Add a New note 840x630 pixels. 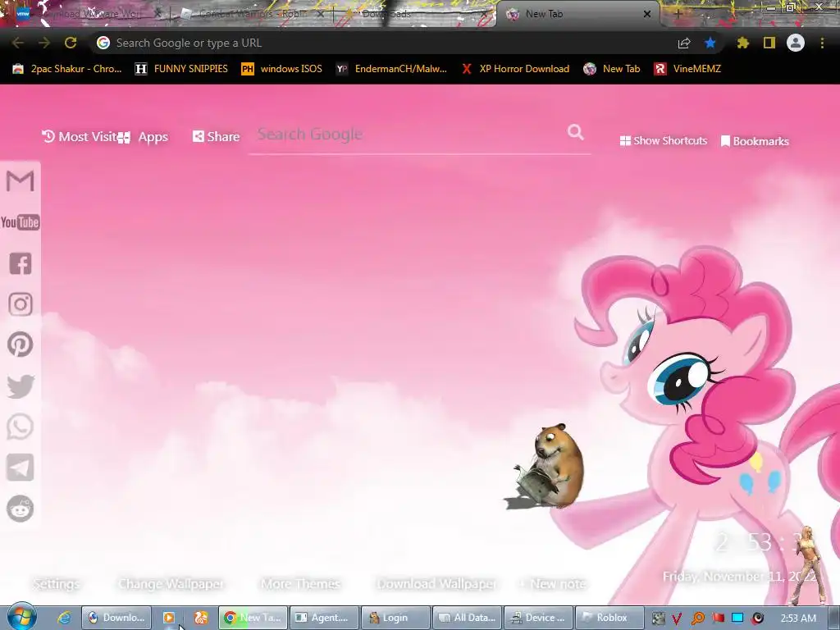coord(553,584)
